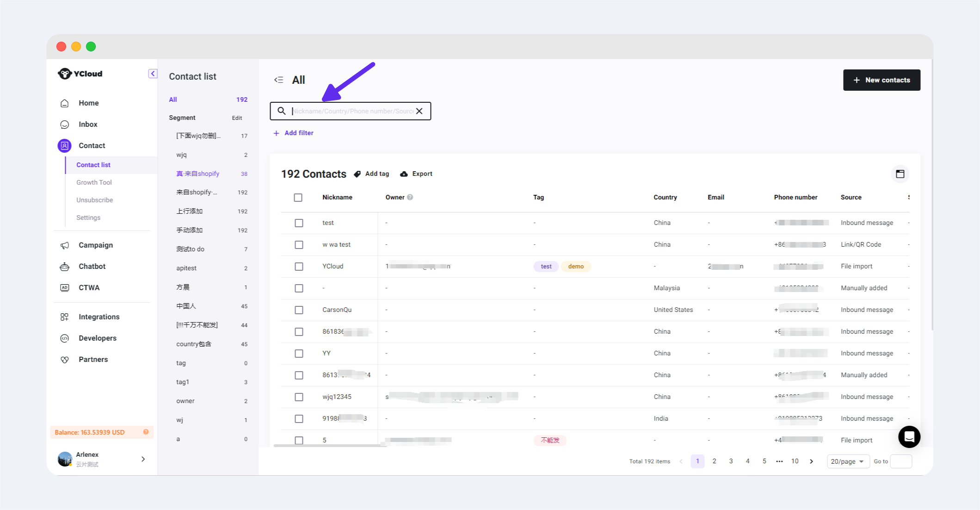Screen dimensions: 980x510
Task: Check the select-all contacts checkbox
Action: [x=298, y=198]
